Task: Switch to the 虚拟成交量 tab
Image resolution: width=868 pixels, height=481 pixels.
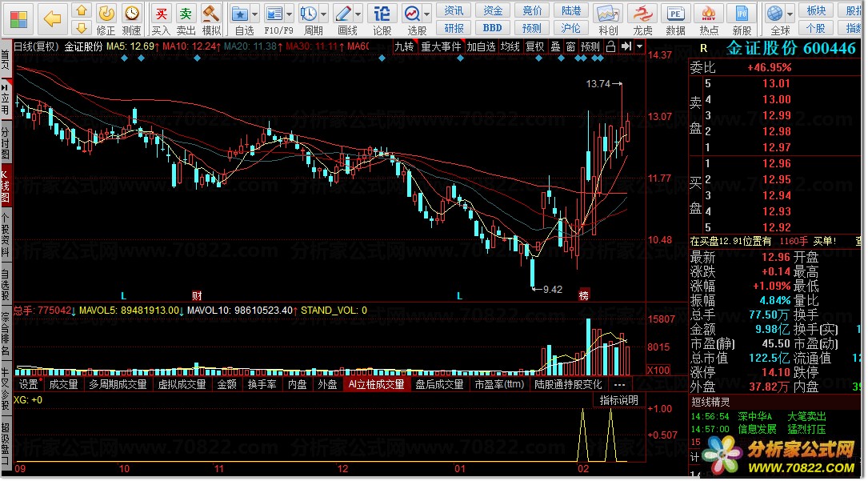Action: (x=182, y=384)
